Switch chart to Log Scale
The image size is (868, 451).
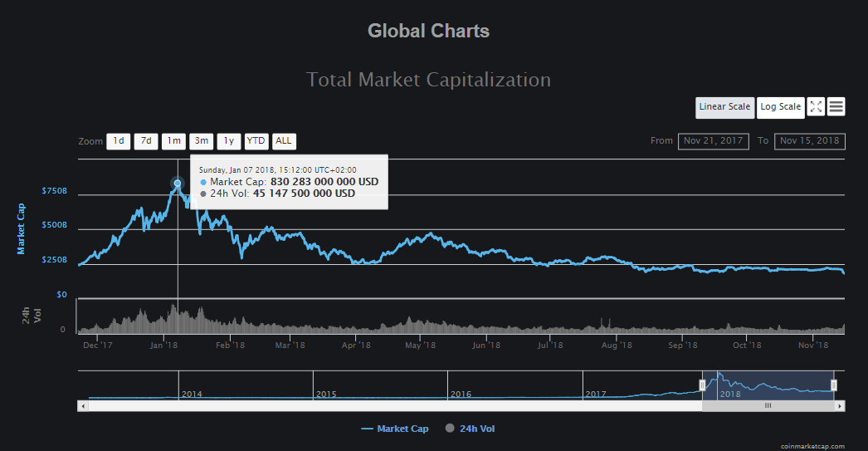pos(781,107)
